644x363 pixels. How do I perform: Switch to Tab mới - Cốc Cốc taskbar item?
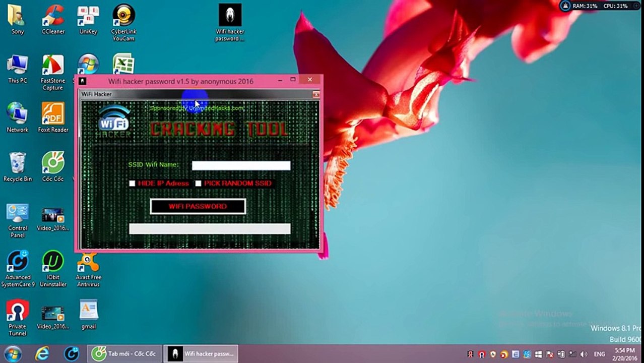[x=124, y=353]
